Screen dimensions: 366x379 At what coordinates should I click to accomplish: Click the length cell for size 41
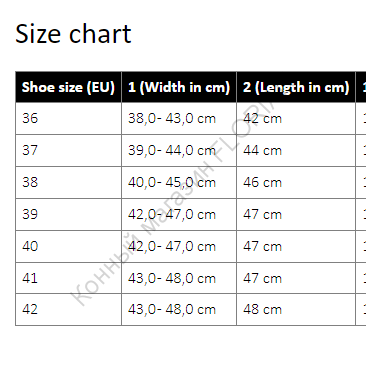click(x=296, y=278)
